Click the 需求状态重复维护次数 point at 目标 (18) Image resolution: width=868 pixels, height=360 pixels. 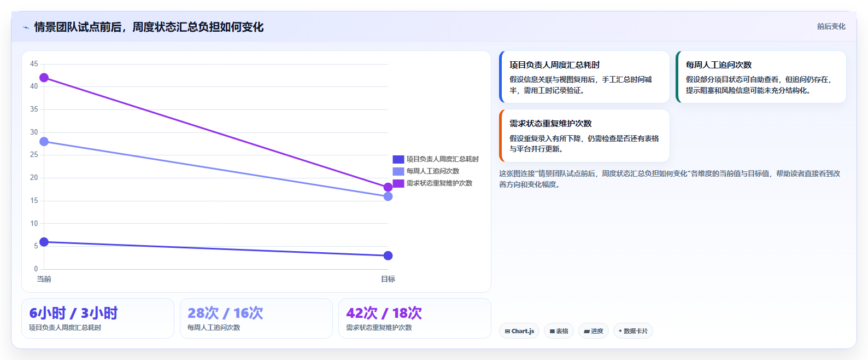388,187
